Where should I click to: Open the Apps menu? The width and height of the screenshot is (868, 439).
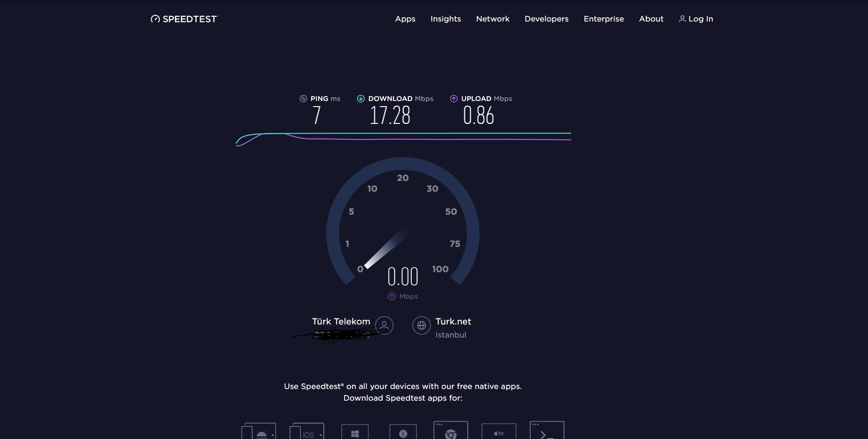405,19
